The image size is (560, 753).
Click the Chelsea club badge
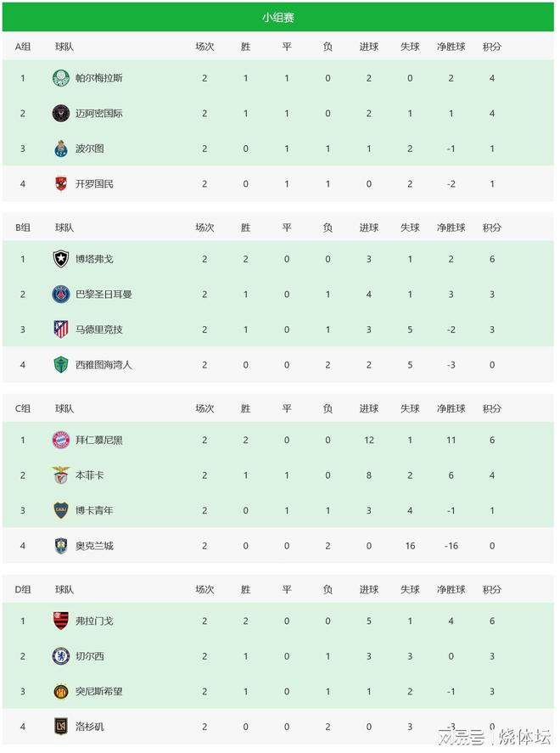click(x=61, y=656)
